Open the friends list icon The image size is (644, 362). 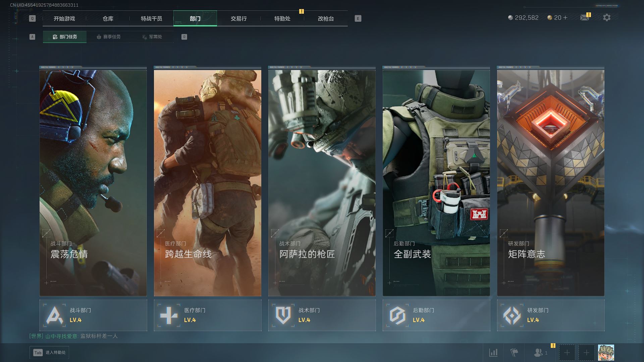[x=538, y=353]
